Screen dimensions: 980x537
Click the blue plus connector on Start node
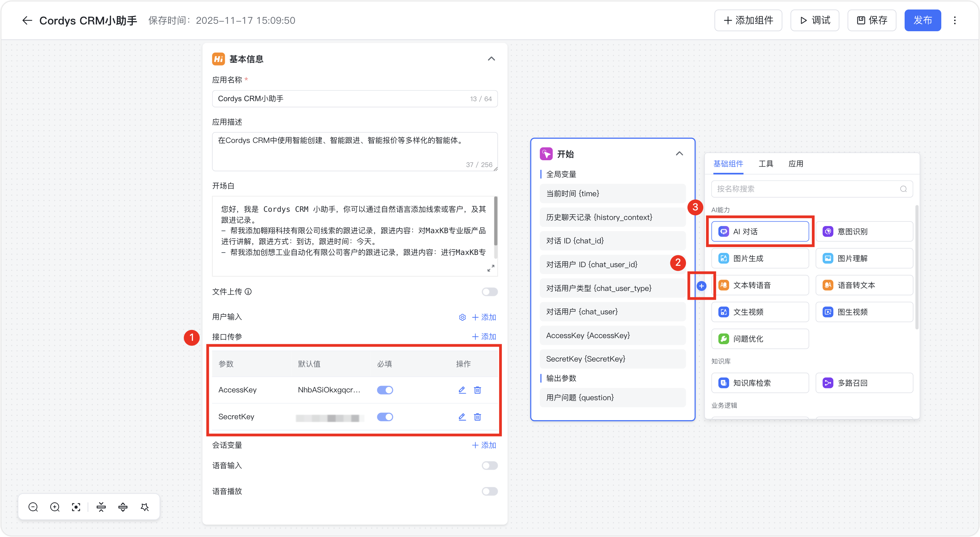click(x=702, y=286)
